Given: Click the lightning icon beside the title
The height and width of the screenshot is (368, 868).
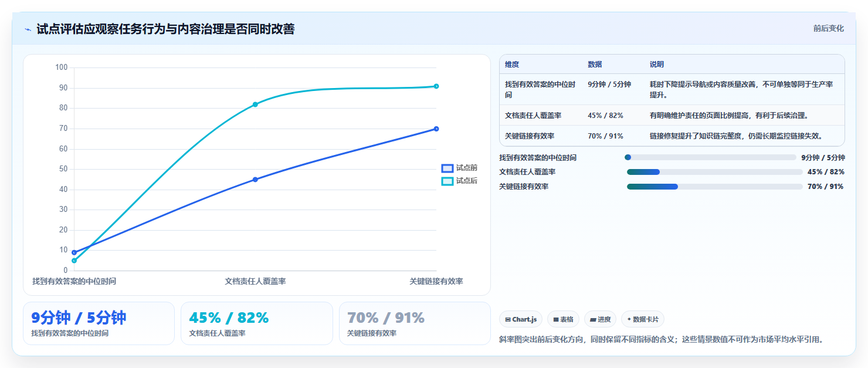Looking at the screenshot, I should pyautogui.click(x=28, y=29).
